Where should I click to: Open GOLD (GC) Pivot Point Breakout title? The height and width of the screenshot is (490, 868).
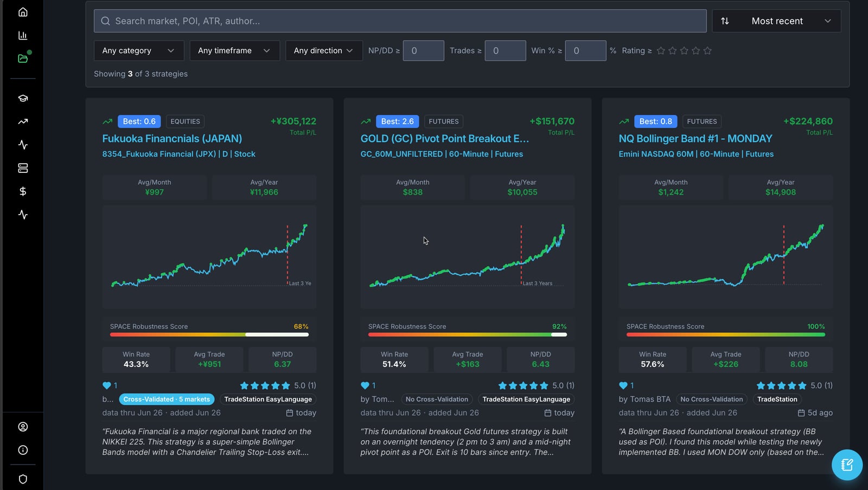pos(444,139)
